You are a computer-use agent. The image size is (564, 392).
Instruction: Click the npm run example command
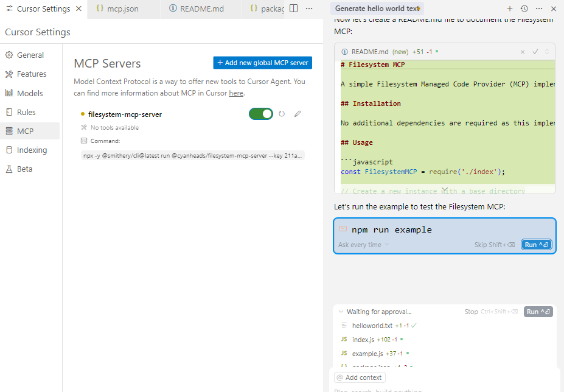392,229
